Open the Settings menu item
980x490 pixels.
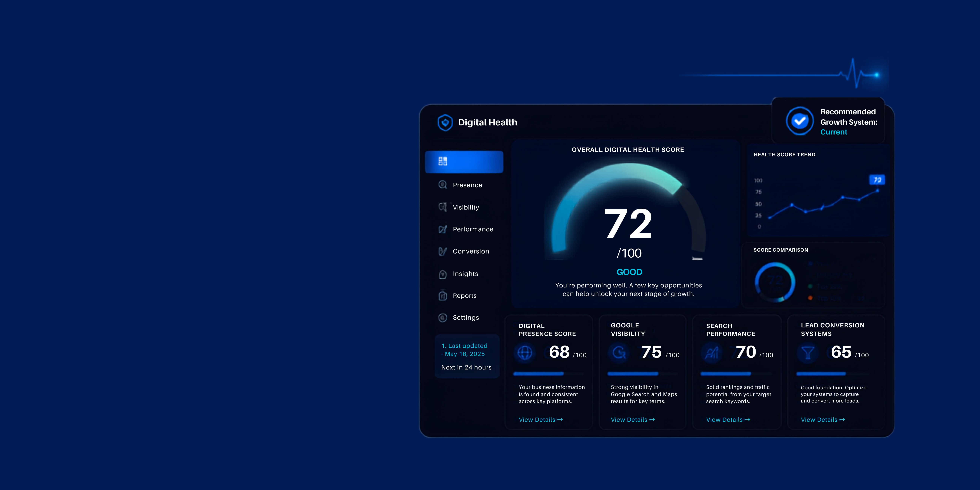(466, 318)
